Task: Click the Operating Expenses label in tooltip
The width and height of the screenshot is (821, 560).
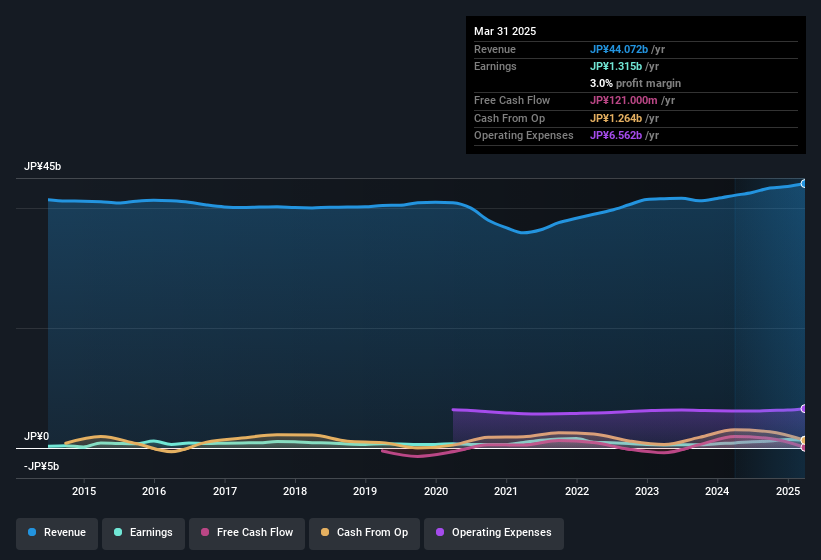Action: click(x=524, y=136)
